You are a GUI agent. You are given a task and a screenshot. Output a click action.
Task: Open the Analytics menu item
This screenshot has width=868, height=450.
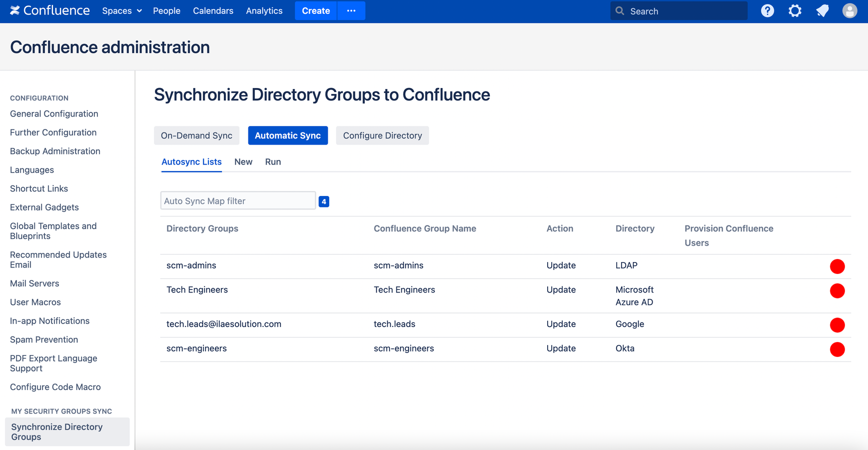point(264,10)
